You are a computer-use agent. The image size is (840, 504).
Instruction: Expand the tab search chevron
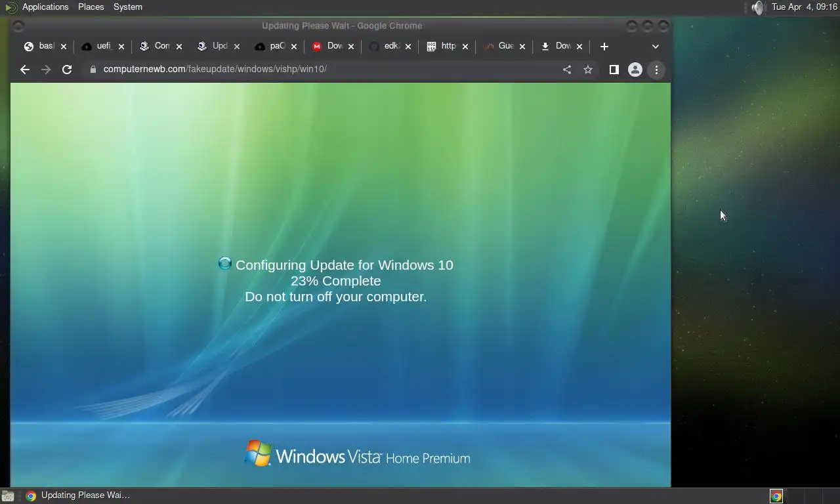tap(655, 47)
